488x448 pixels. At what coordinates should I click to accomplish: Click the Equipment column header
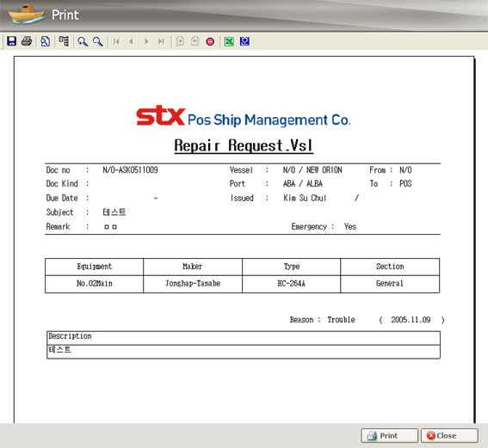95,267
